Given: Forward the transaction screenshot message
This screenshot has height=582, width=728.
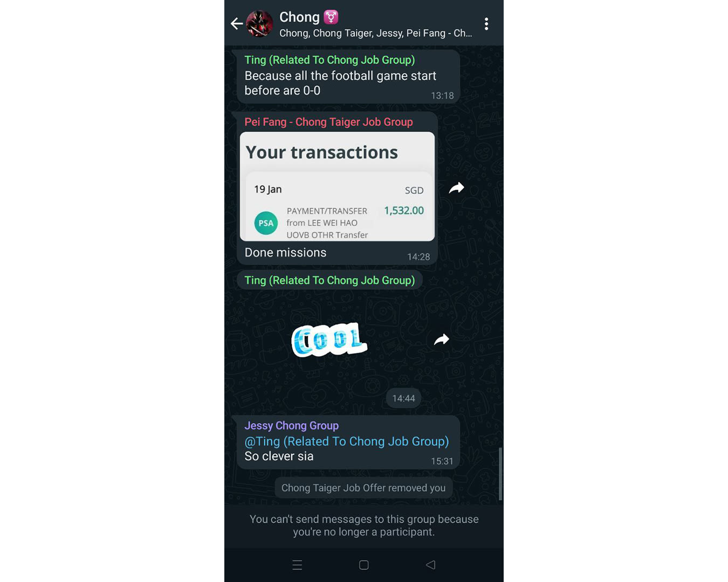Looking at the screenshot, I should click(457, 188).
